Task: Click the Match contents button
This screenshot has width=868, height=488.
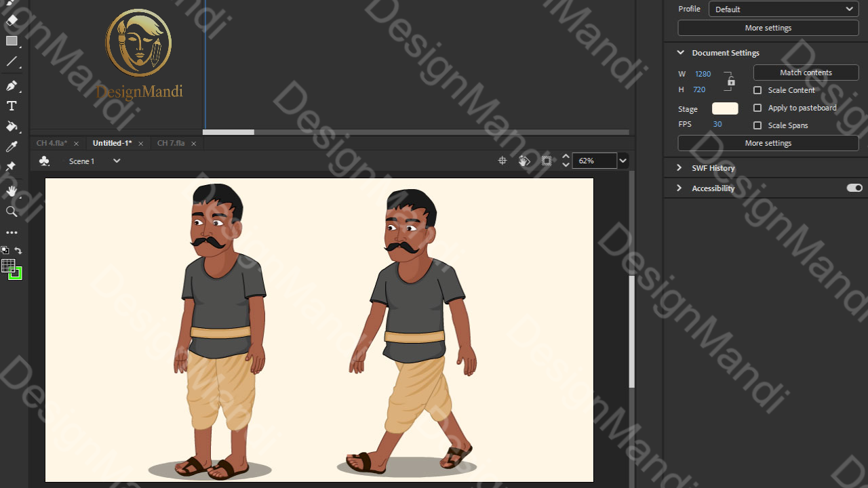Action: tap(806, 72)
